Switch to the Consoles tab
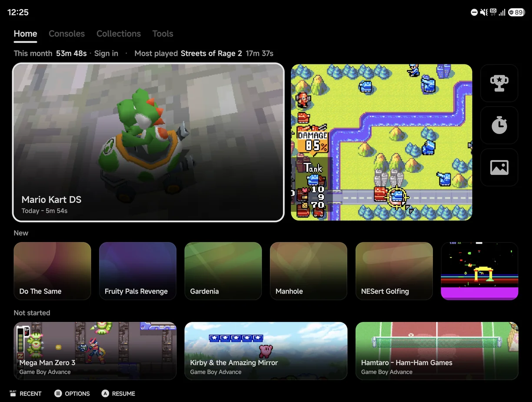 click(x=66, y=33)
